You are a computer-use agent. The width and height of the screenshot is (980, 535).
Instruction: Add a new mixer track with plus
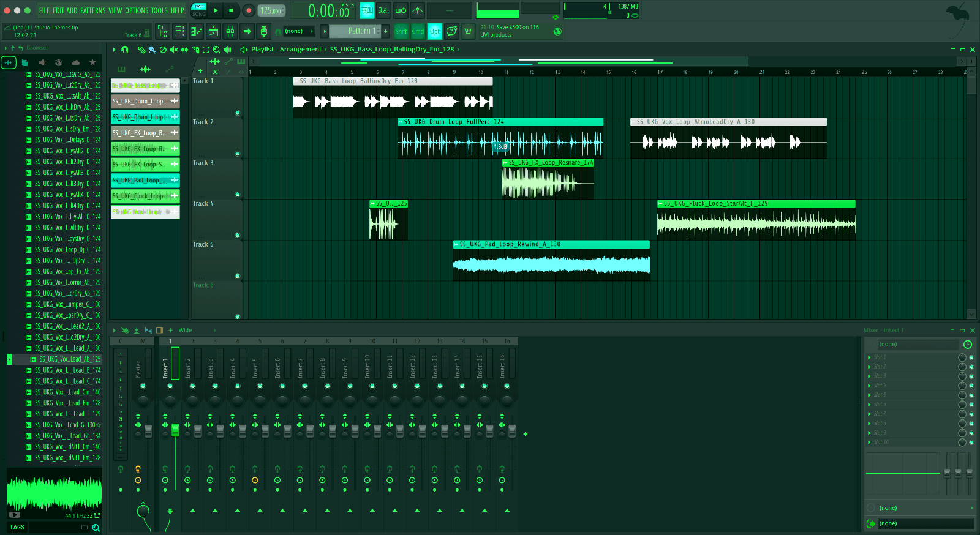tap(526, 434)
